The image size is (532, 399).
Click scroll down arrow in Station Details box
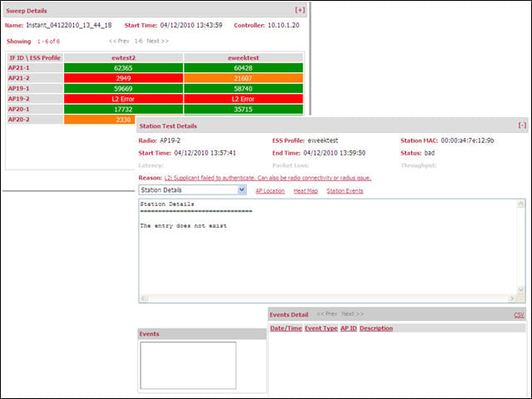pyautogui.click(x=521, y=289)
